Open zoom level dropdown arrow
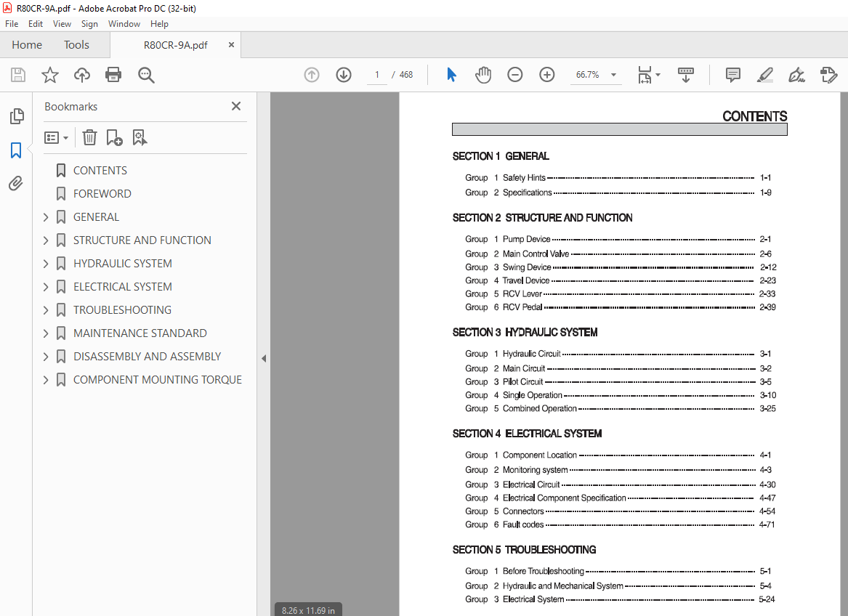848x616 pixels. (x=613, y=75)
